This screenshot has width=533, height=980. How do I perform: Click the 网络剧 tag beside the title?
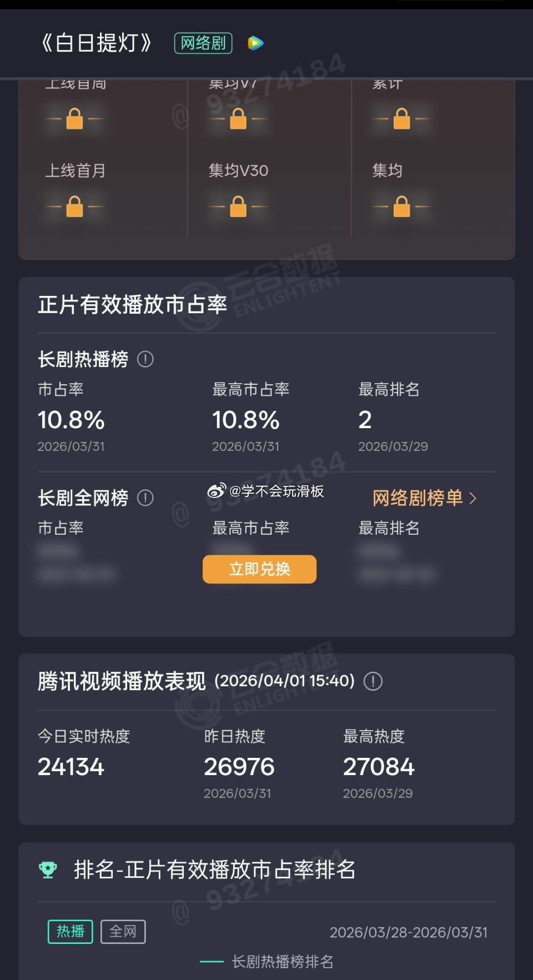202,43
